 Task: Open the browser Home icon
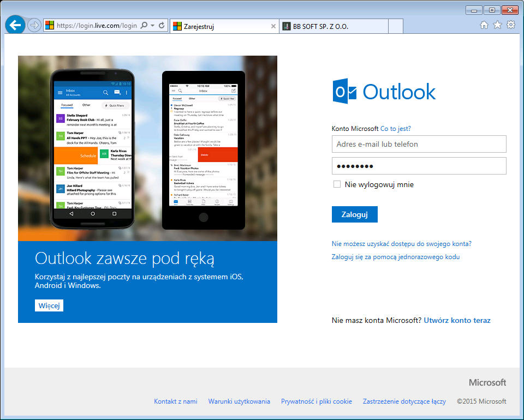click(x=484, y=25)
